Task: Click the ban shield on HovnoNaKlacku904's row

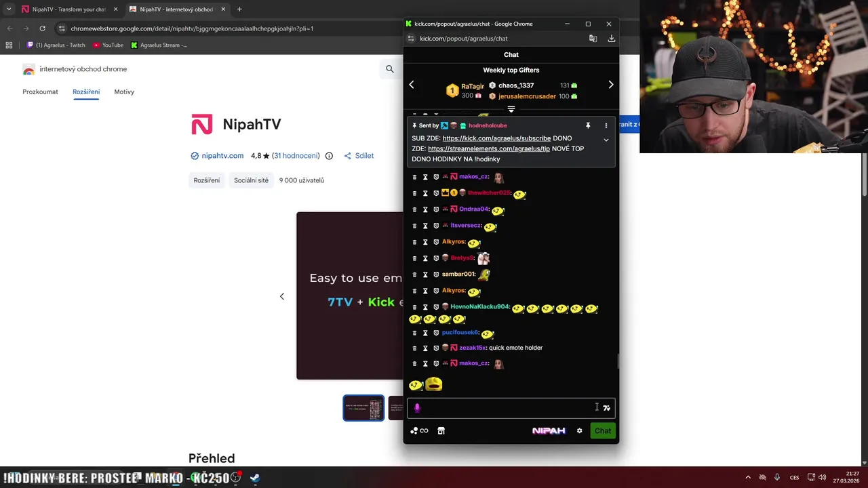Action: tap(436, 307)
